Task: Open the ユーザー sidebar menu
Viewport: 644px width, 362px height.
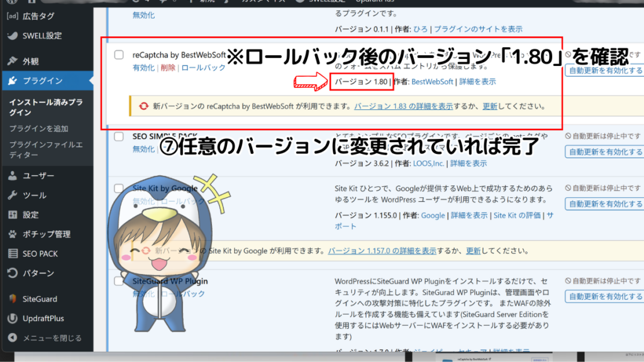Action: [38, 176]
